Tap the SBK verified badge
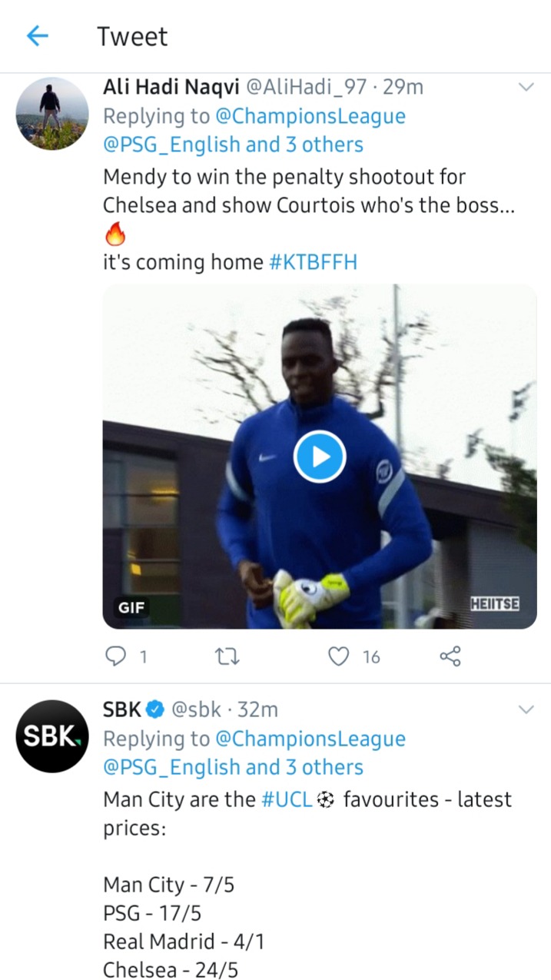The width and height of the screenshot is (551, 980). (x=154, y=709)
